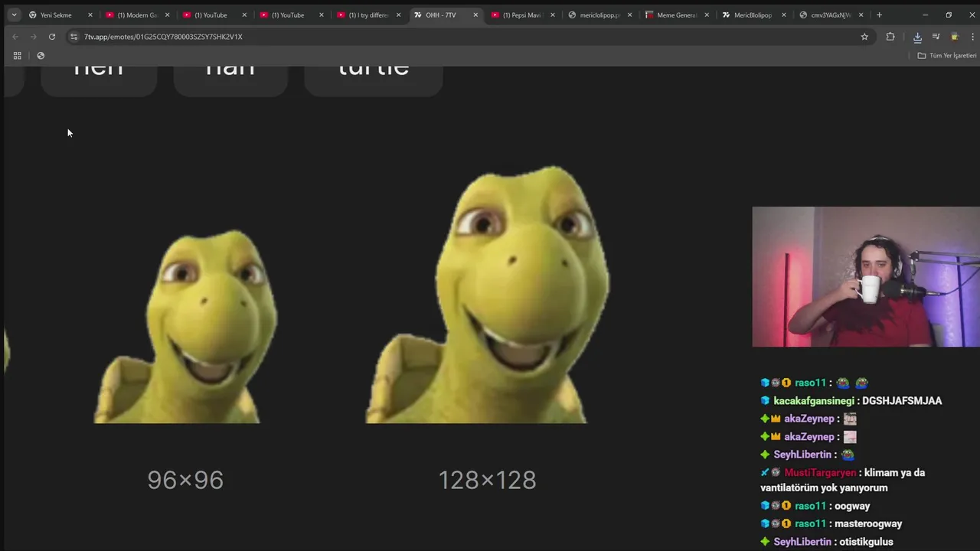Open the apps grid in bookmarks bar
The image size is (980, 551).
point(17,56)
